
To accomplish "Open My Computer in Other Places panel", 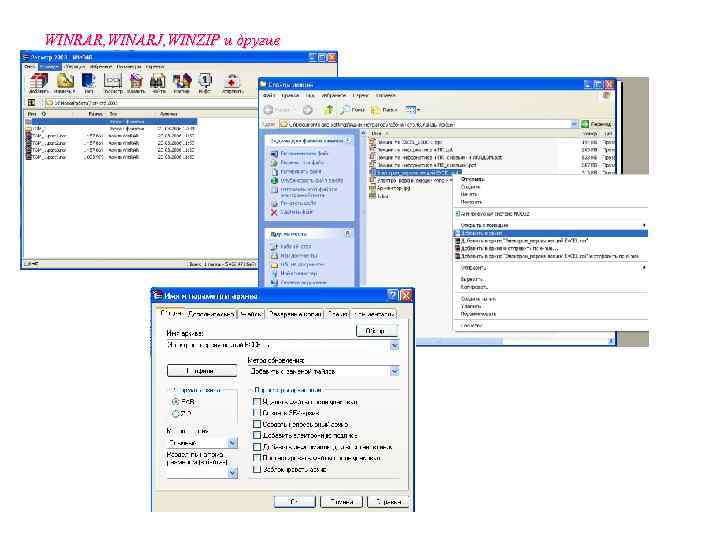I will [x=275, y=274].
